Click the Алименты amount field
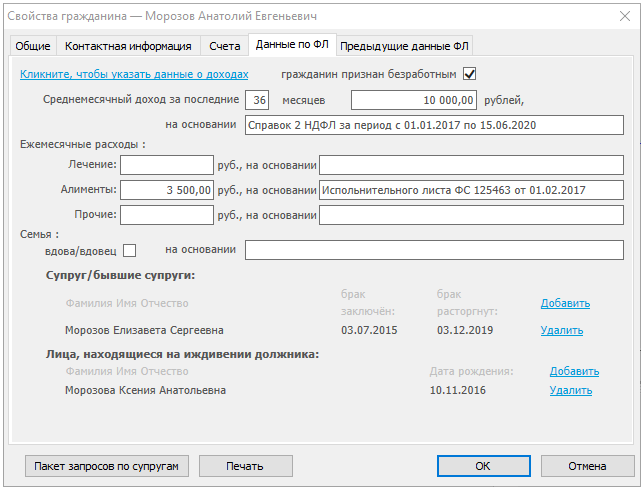643x489 pixels. click(167, 190)
